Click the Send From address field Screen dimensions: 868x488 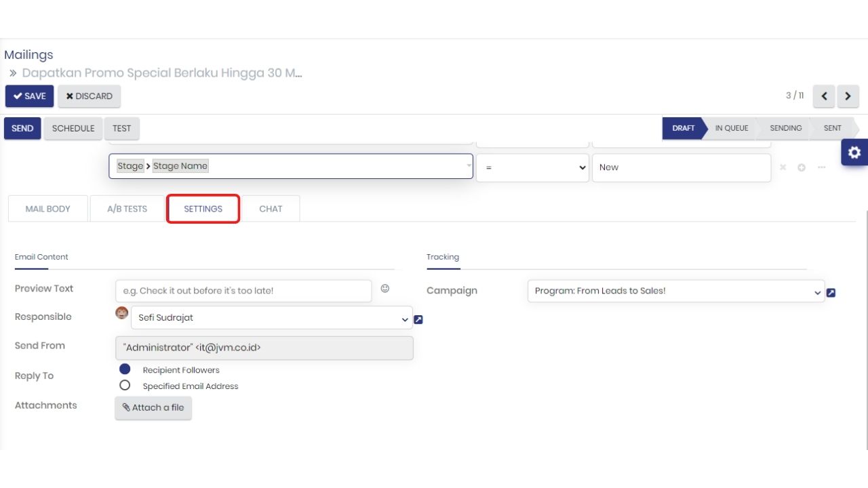[264, 348]
